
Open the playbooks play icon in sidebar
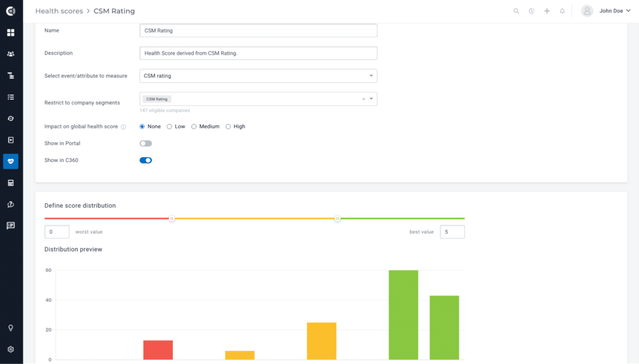[x=10, y=140]
